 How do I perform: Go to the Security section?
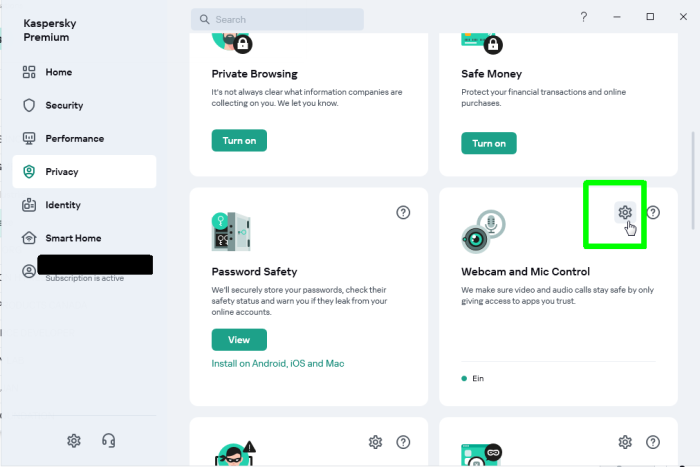point(64,105)
